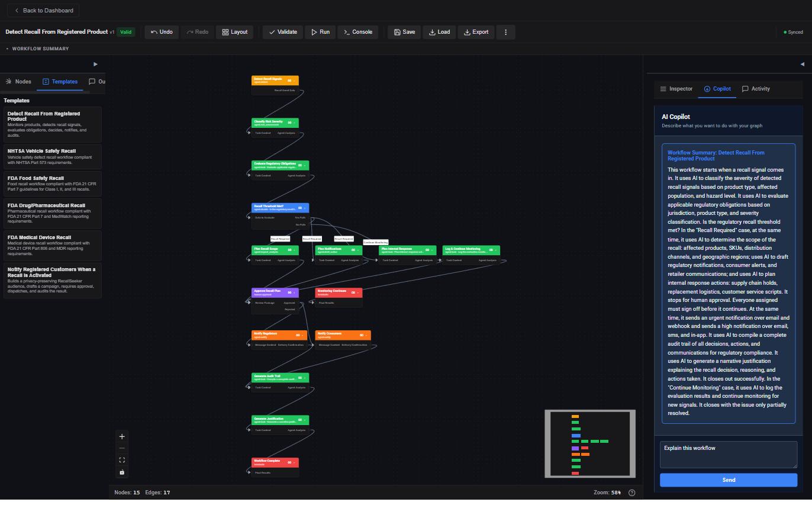Expand the Detect Recall Signals node chevron
This screenshot has height=518, width=812.
(294, 81)
